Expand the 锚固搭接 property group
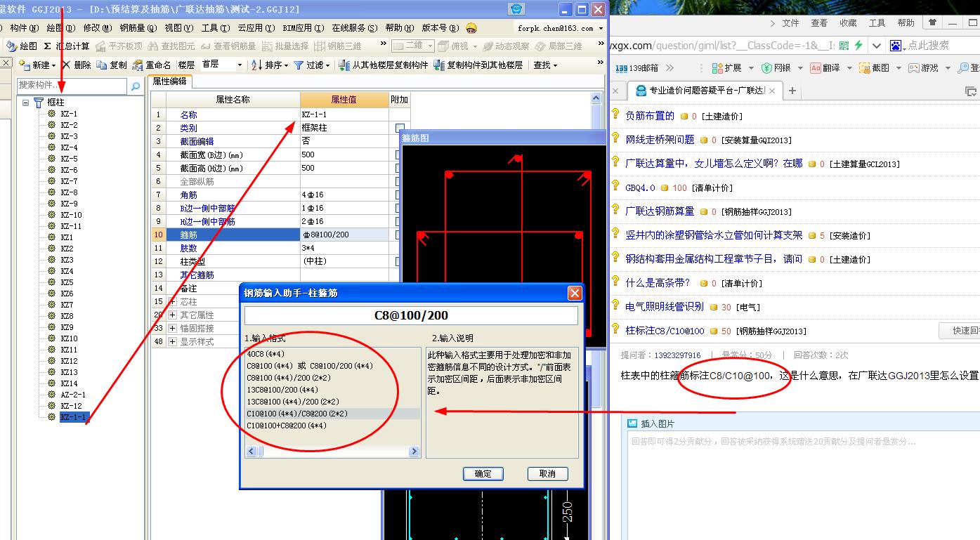Viewport: 980px width, 540px height. click(x=173, y=329)
